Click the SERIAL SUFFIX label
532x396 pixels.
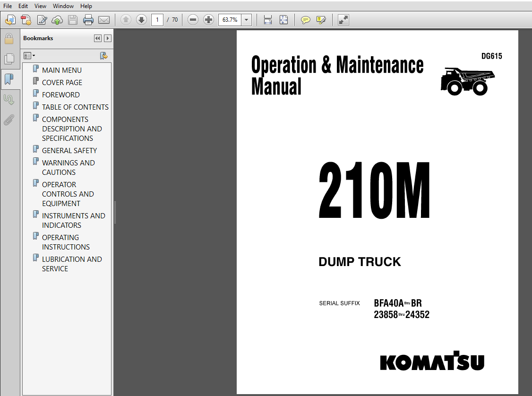click(339, 303)
